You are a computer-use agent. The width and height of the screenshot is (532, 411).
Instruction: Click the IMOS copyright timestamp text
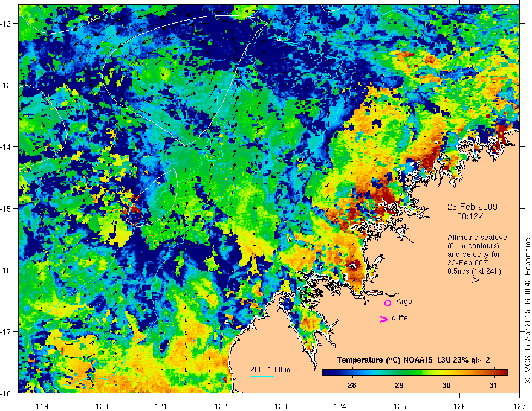528,311
